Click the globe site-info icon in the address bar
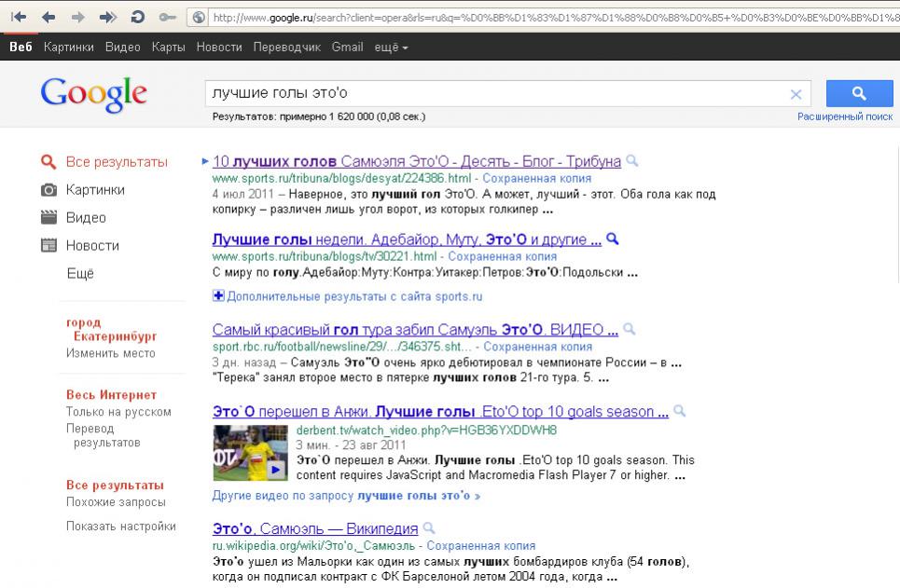The image size is (900, 588). (199, 17)
